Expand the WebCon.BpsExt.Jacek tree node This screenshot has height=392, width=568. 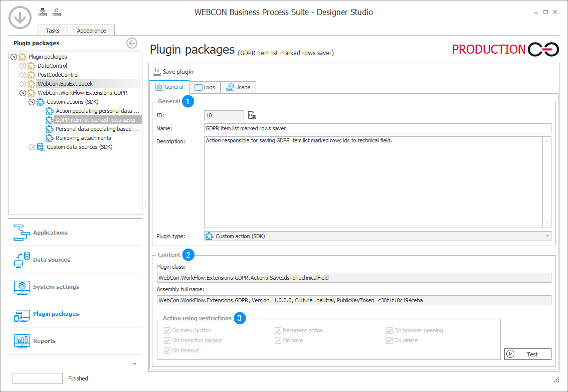23,84
